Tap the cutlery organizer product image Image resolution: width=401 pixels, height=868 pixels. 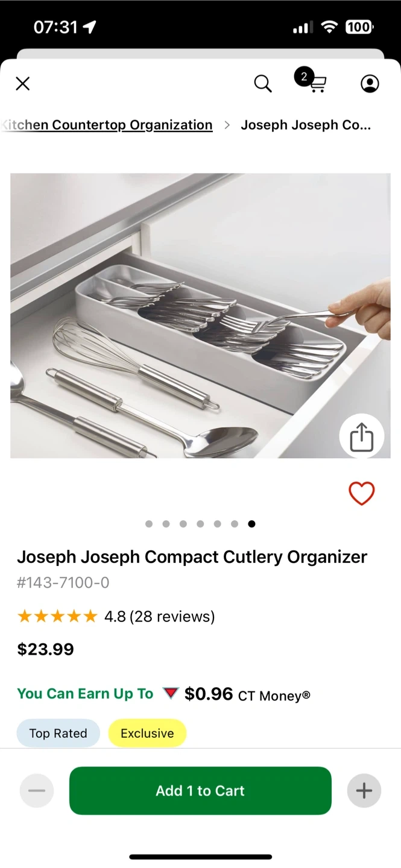200,316
